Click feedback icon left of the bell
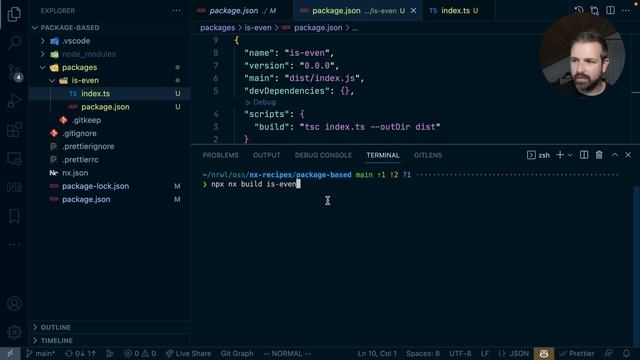This screenshot has height=360, width=640. [x=609, y=353]
